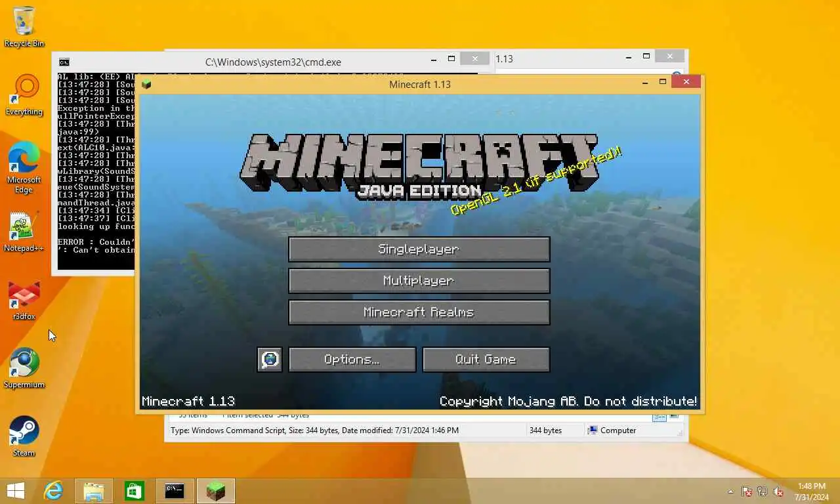Open the Windows Start button
The width and height of the screenshot is (840, 504).
[16, 491]
